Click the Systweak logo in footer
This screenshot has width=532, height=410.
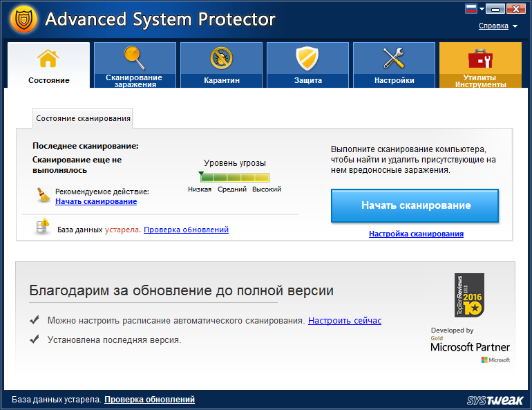tap(495, 400)
